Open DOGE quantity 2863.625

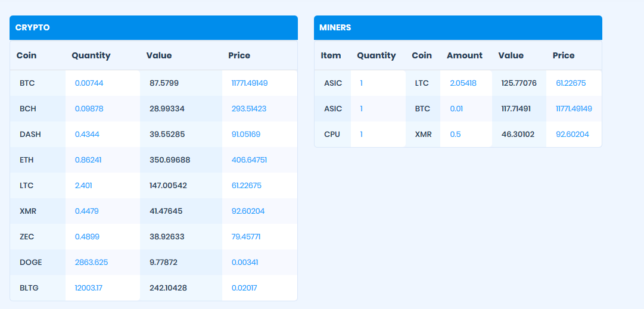coord(91,263)
